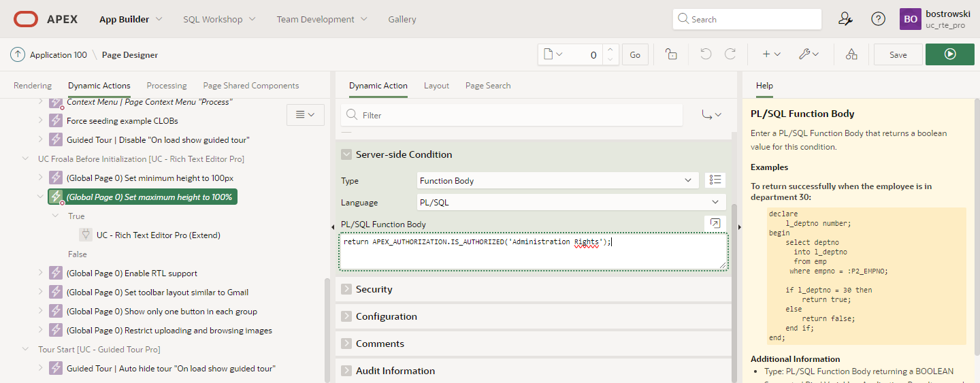This screenshot has width=980, height=383.
Task: Open the Language dropdown showing PL/SQL
Action: click(x=571, y=202)
